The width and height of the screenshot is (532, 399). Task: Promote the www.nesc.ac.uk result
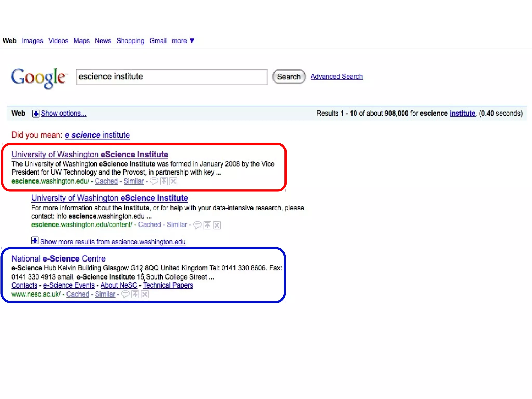[135, 294]
